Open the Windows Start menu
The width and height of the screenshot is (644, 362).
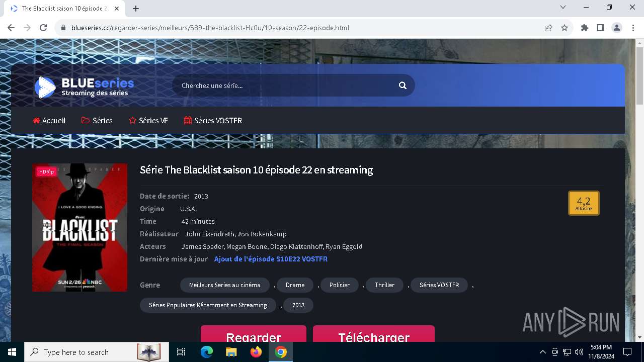coord(12,352)
